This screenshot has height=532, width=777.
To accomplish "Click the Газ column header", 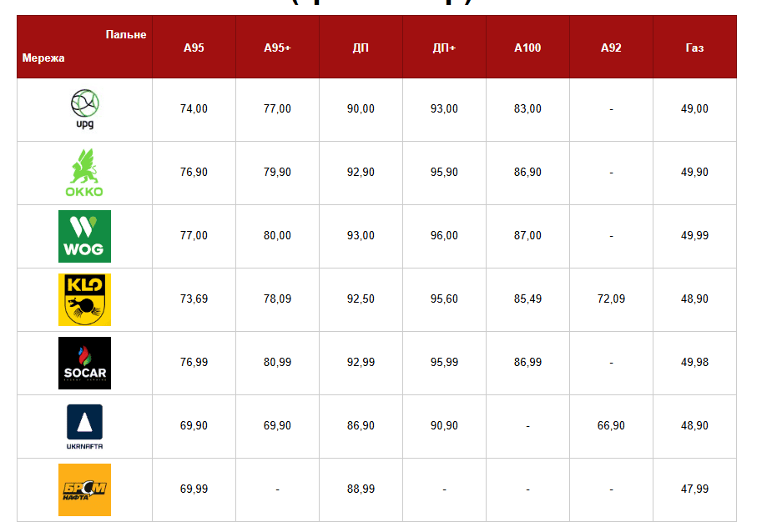I will (x=694, y=48).
